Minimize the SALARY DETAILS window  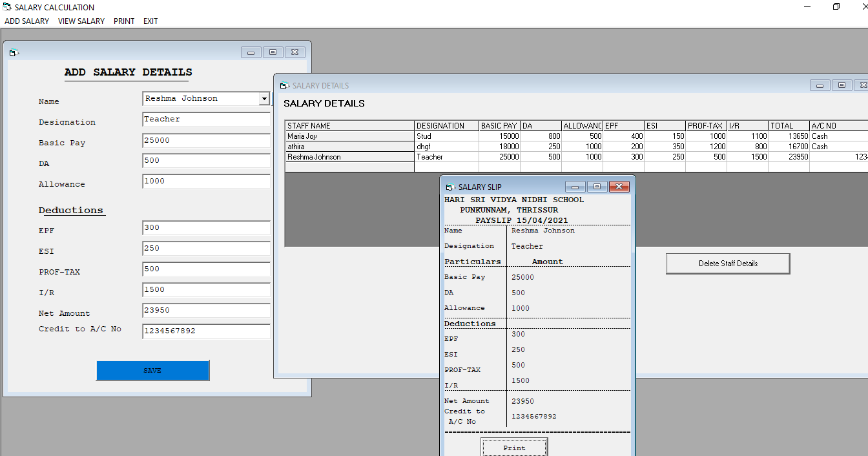[820, 85]
